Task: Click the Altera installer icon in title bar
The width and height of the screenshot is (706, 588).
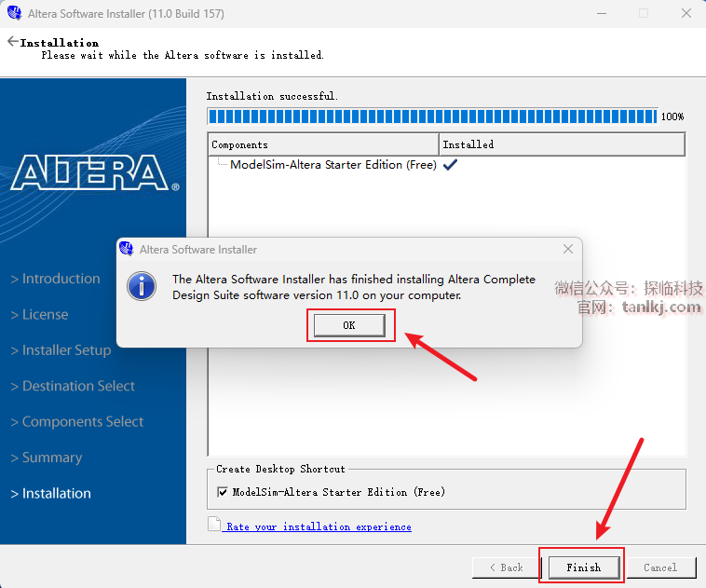Action: tap(14, 13)
